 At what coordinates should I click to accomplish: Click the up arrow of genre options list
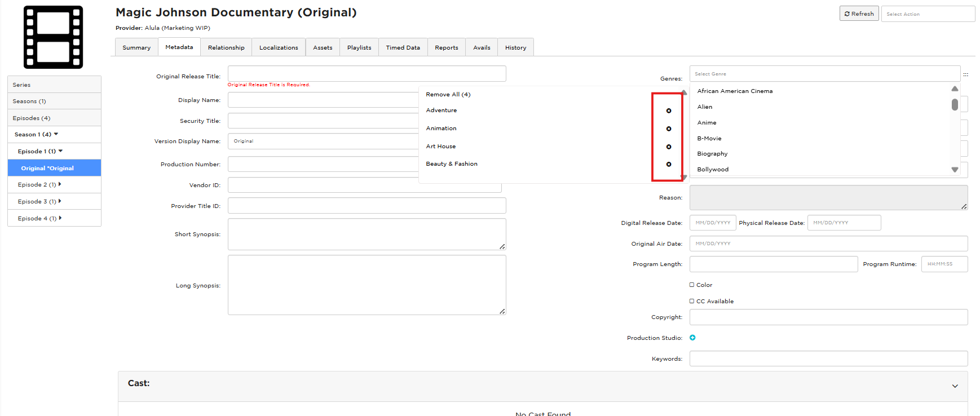pos(955,88)
